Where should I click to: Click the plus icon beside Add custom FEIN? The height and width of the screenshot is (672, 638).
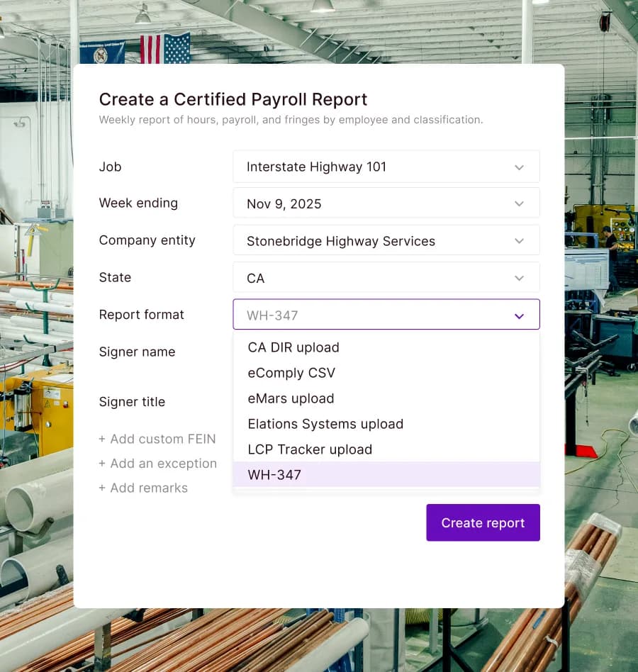[102, 439]
